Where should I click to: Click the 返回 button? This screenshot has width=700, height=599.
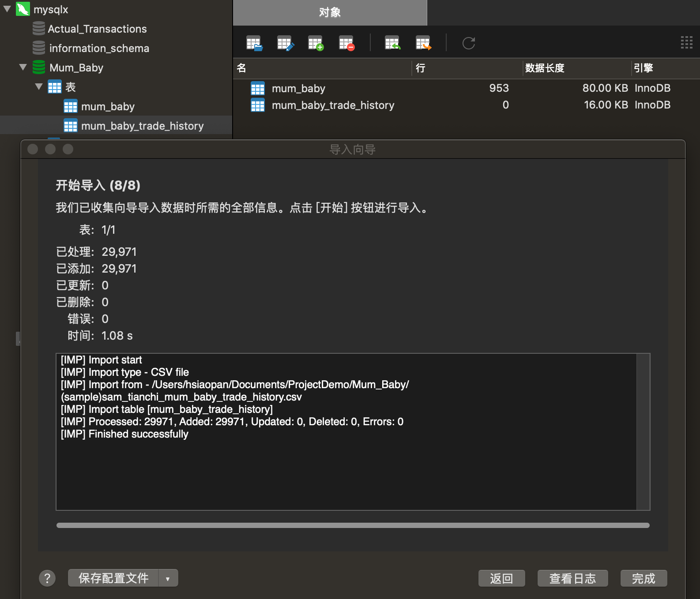tap(501, 578)
